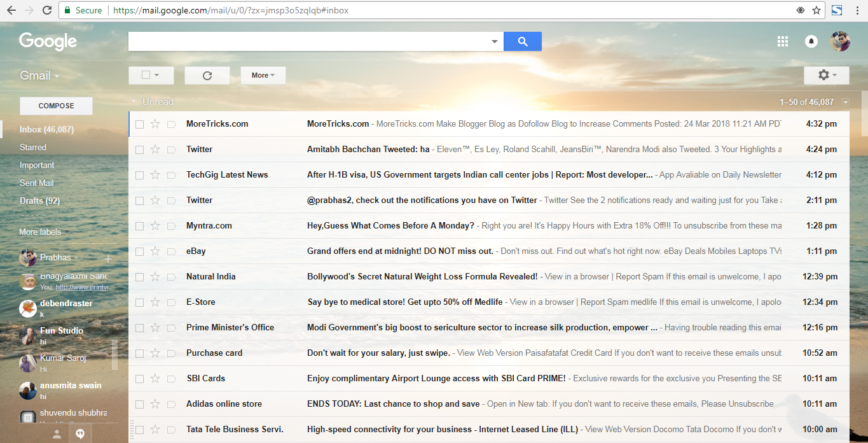Star the eBay email
Image resolution: width=868 pixels, height=443 pixels.
155,251
